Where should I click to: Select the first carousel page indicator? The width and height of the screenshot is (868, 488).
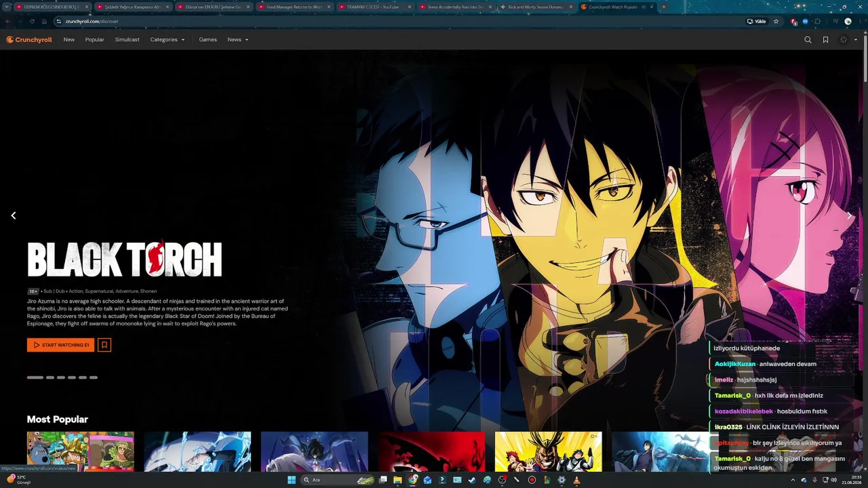[x=35, y=378]
